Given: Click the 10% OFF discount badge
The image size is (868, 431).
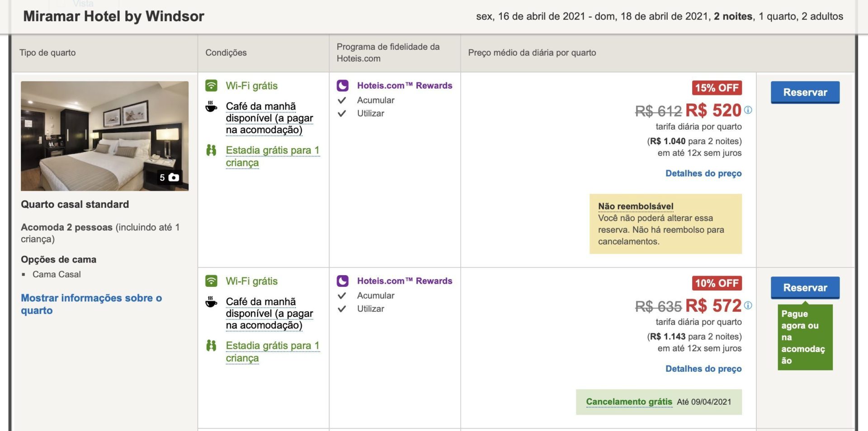Looking at the screenshot, I should [717, 283].
